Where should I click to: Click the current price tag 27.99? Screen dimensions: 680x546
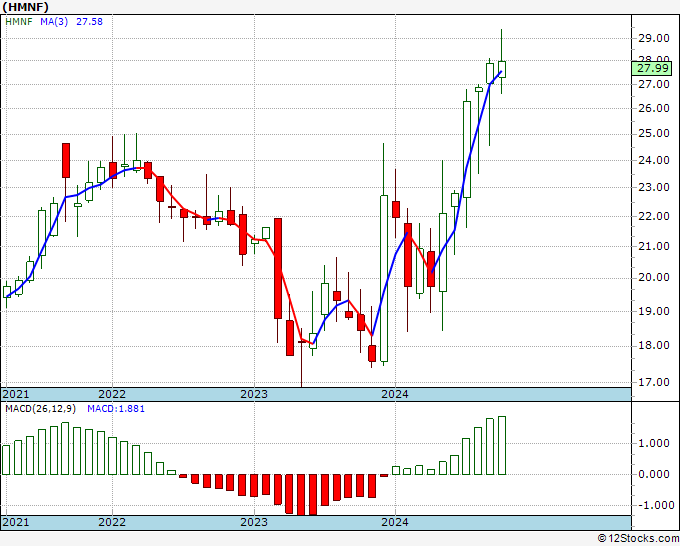[652, 68]
